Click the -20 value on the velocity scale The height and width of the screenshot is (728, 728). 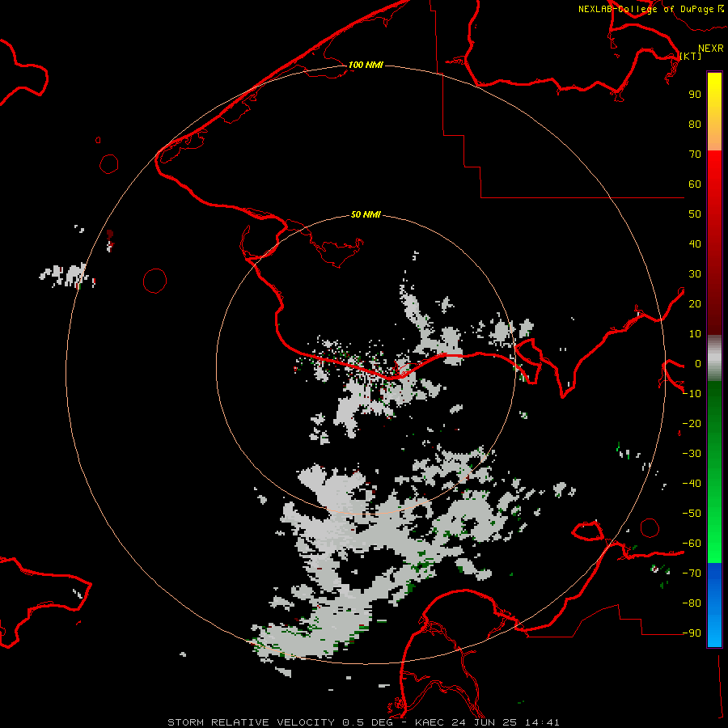[692, 424]
